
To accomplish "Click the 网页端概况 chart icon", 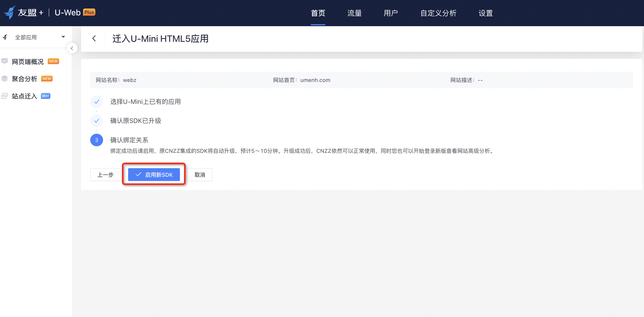I will tap(5, 61).
